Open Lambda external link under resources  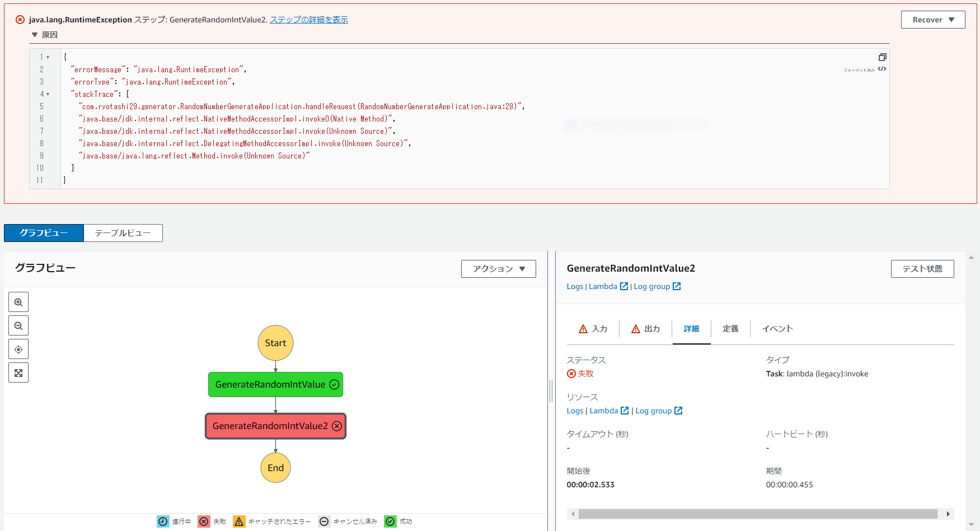click(x=609, y=411)
